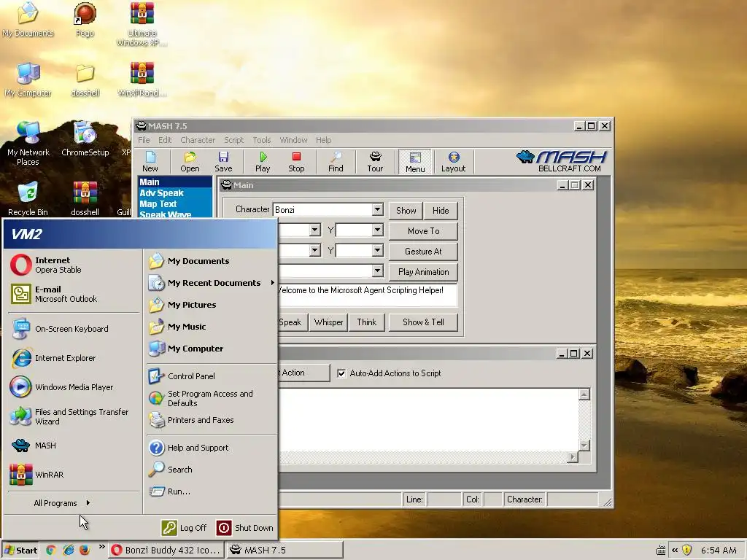Open the Run... dialog
The width and height of the screenshot is (747, 560).
(212, 491)
